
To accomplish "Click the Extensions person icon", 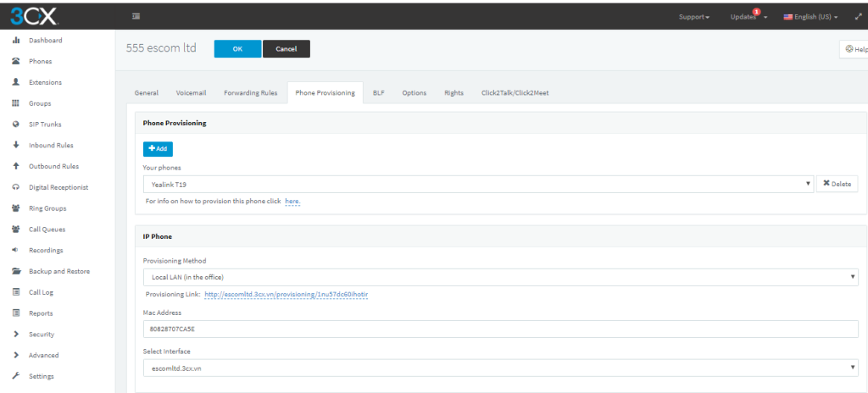I will 16,82.
